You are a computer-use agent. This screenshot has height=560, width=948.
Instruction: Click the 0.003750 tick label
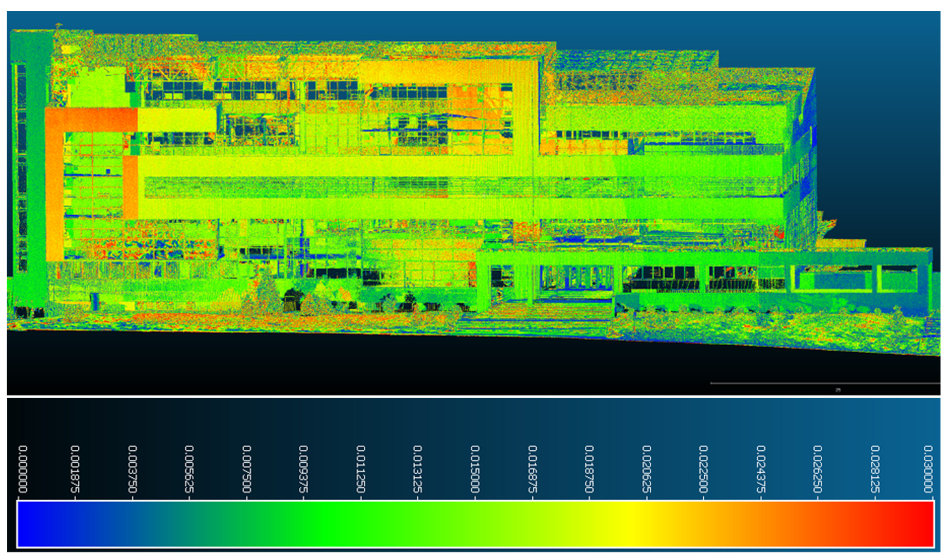pos(132,469)
